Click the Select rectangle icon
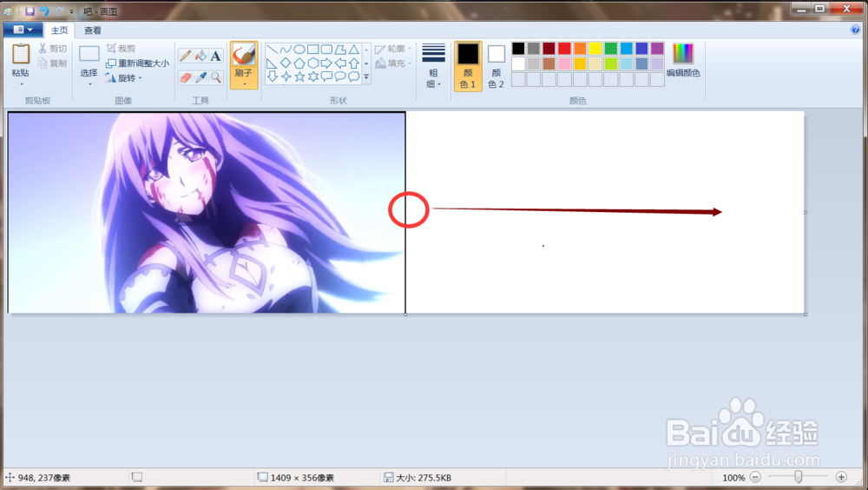868x490 pixels. 89,54
